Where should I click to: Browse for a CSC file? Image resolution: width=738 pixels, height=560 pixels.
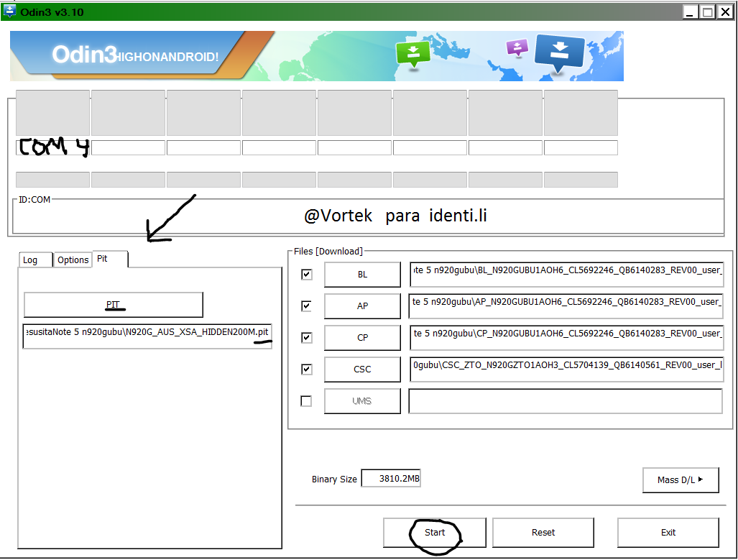(362, 369)
